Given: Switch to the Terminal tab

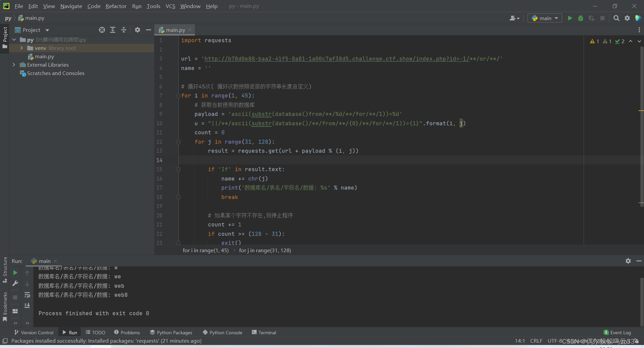Looking at the screenshot, I should [x=264, y=332].
